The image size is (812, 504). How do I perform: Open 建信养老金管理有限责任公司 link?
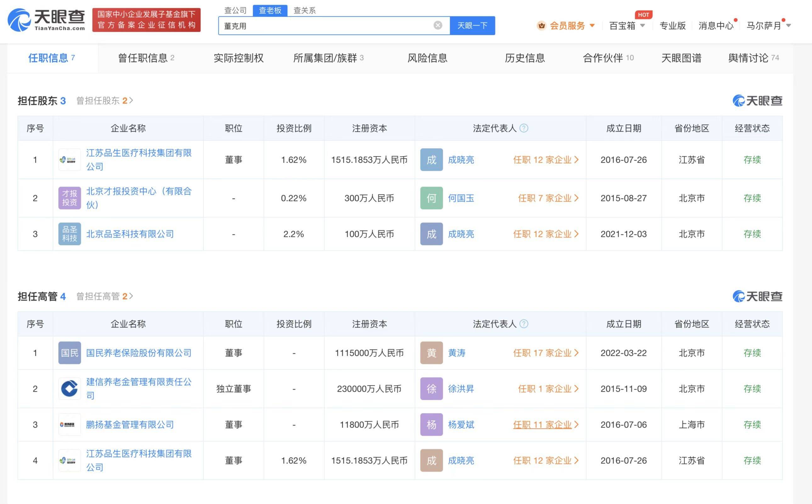click(x=139, y=389)
